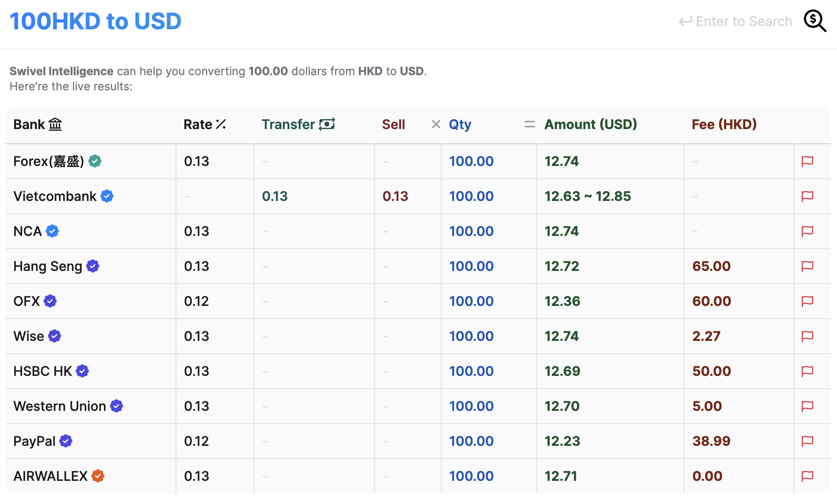Viewport: 837px width, 504px height.
Task: Flag the AIRWALLEX row
Action: click(807, 476)
